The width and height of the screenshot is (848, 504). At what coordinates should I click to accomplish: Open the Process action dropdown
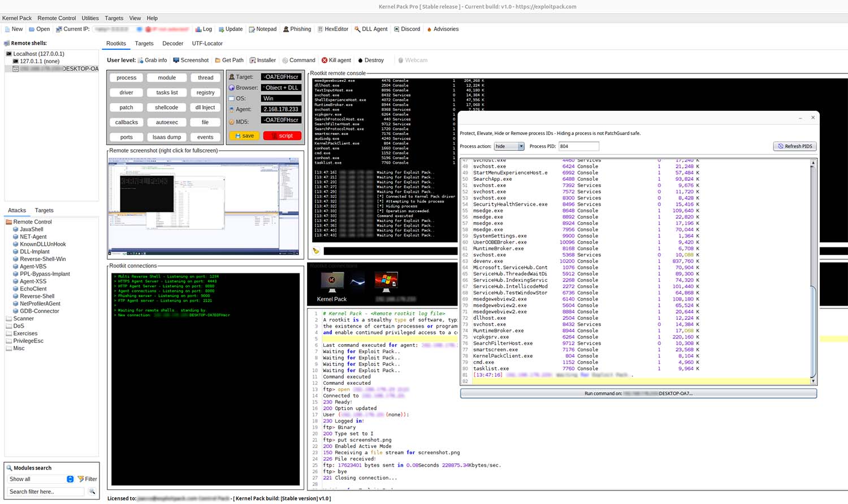[x=509, y=146]
